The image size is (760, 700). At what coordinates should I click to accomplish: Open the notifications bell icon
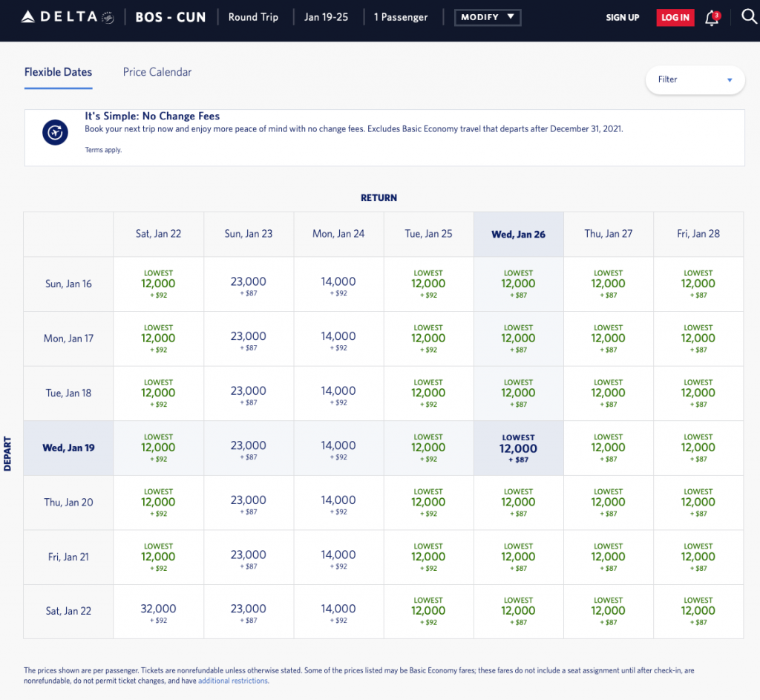coord(712,18)
